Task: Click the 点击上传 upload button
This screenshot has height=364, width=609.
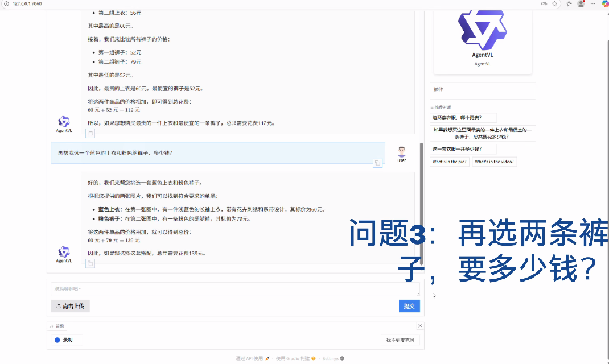Action: 71,306
